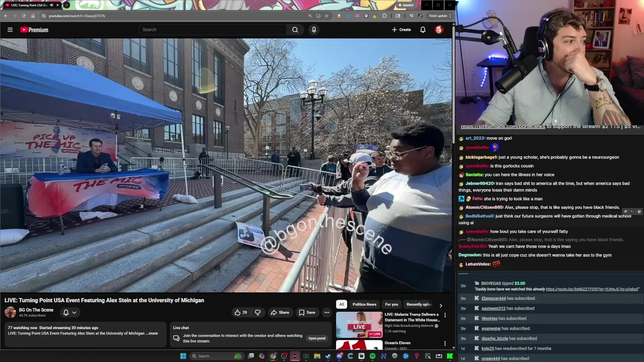Screen dimensions: 644x362
Task: Start voice search with the microphone icon
Action: tap(313, 30)
